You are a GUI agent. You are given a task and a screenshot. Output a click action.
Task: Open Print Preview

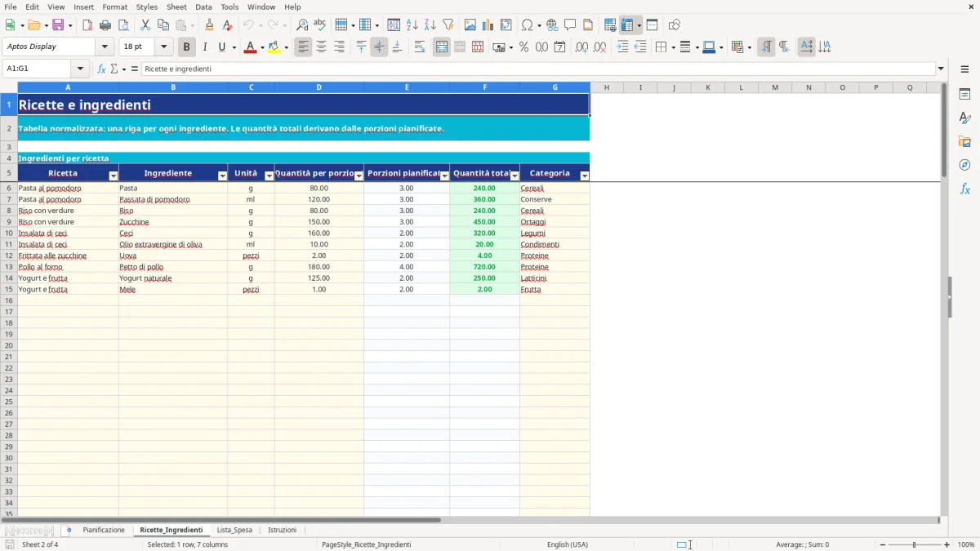point(123,25)
